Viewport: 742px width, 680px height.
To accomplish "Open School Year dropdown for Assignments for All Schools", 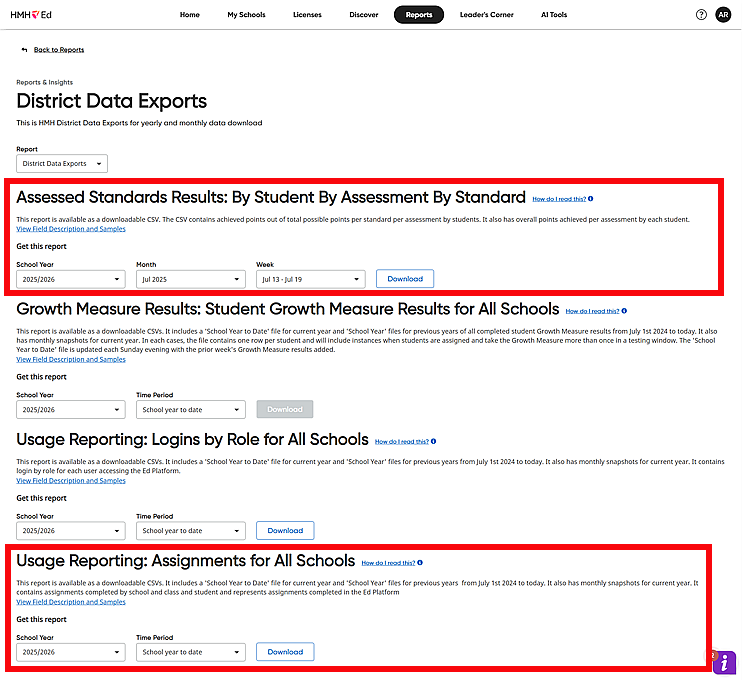I will tap(71, 652).
